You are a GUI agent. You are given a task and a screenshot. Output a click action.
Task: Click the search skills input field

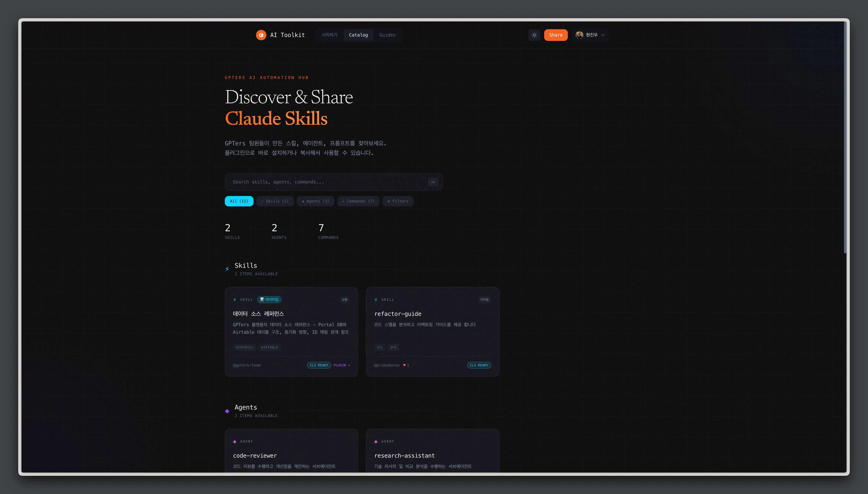(x=326, y=182)
